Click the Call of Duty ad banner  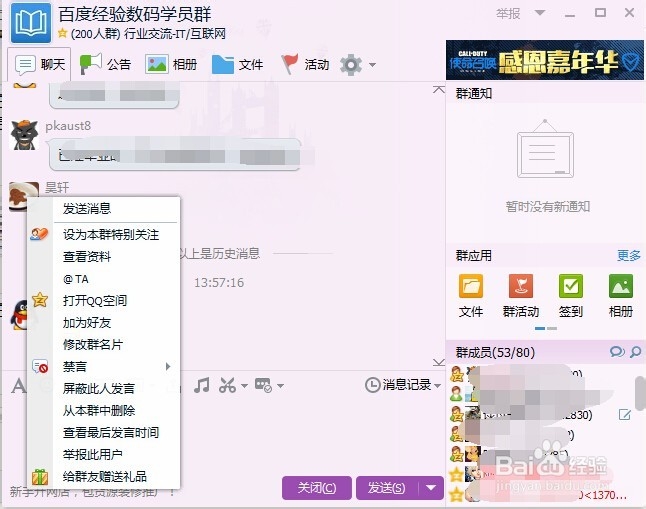tap(545, 60)
